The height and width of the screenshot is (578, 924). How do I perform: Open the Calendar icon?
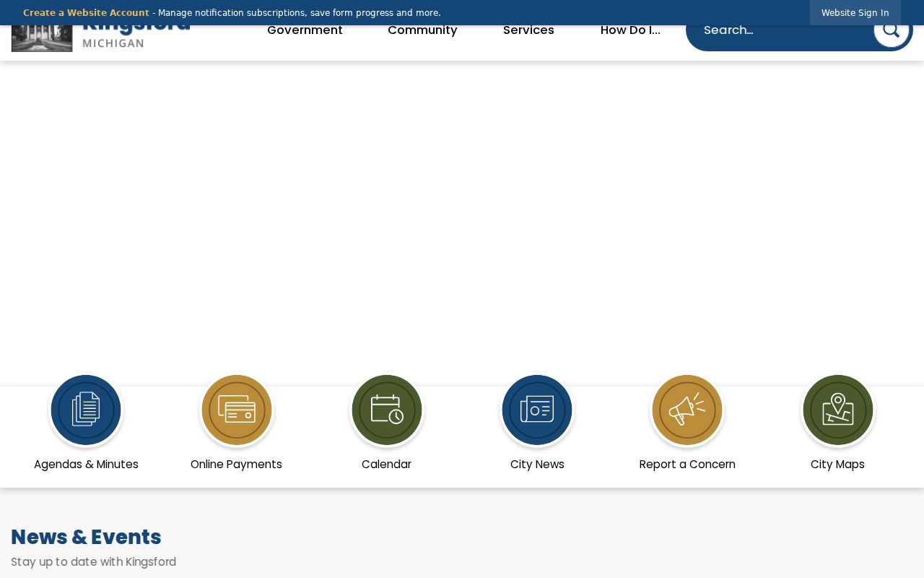click(386, 410)
